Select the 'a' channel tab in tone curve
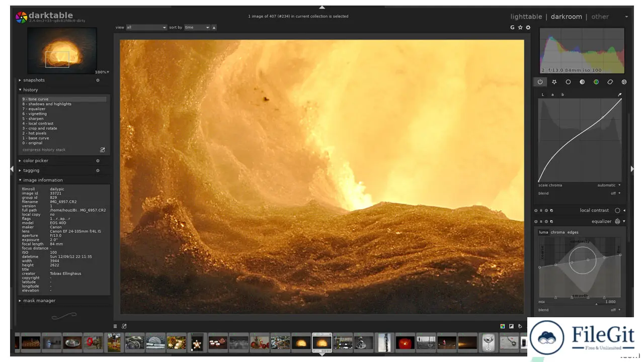 pyautogui.click(x=552, y=95)
